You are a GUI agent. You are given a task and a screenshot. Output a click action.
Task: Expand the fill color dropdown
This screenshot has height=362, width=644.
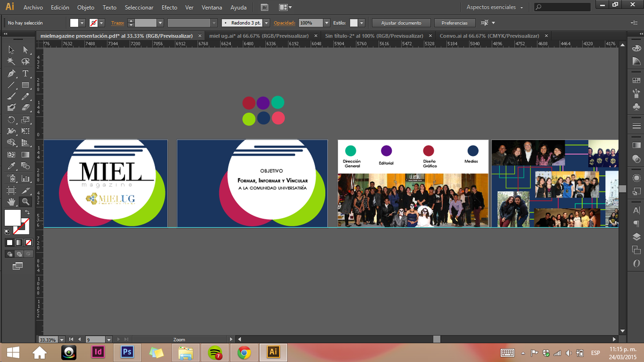pos(82,23)
